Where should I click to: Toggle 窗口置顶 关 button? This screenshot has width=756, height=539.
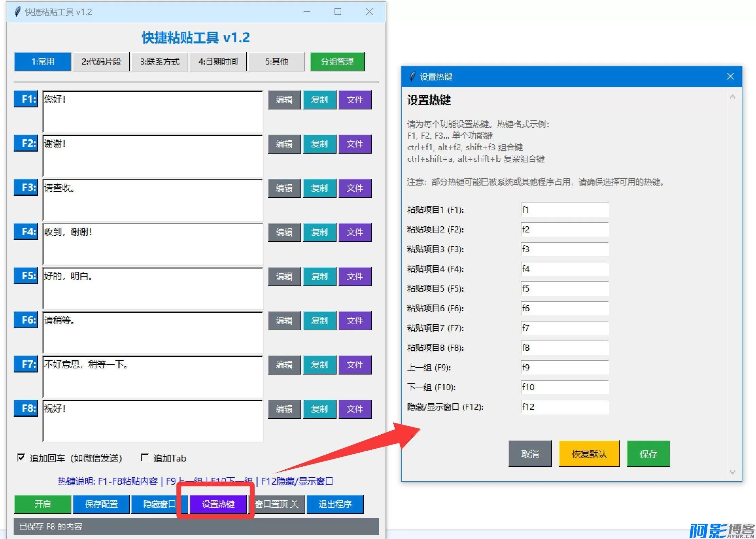tap(278, 504)
